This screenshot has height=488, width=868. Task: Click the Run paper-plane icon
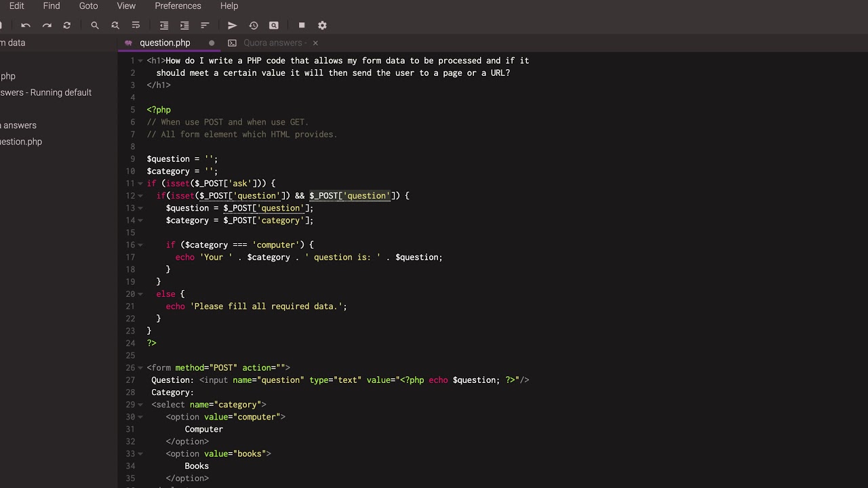coord(233,25)
